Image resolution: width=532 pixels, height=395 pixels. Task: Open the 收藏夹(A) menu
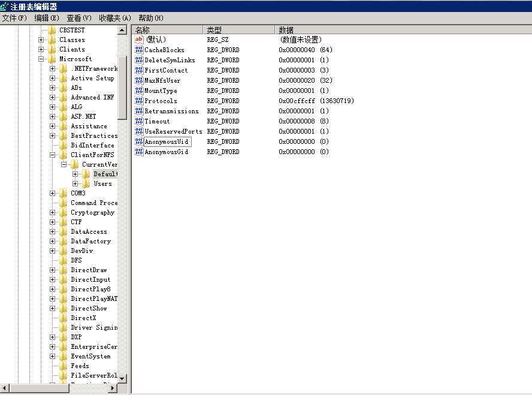[115, 18]
